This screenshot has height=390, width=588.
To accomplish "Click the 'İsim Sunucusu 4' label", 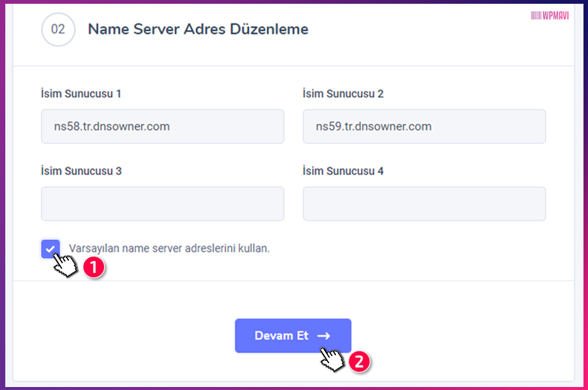I will (x=343, y=171).
